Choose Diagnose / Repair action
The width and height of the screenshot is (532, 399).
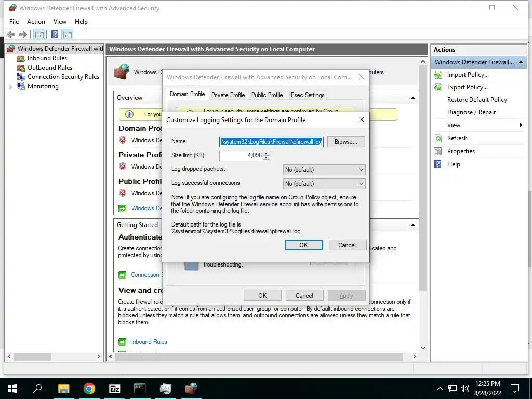point(471,112)
